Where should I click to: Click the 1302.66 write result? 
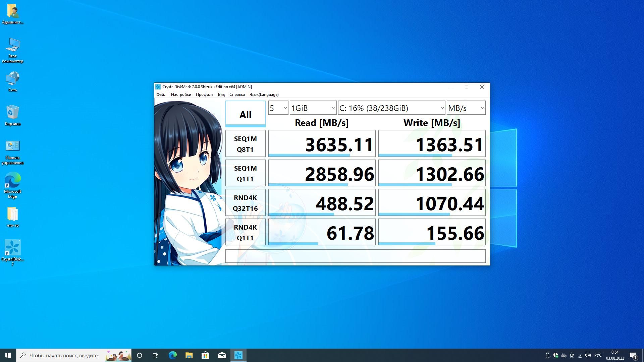[x=432, y=173]
